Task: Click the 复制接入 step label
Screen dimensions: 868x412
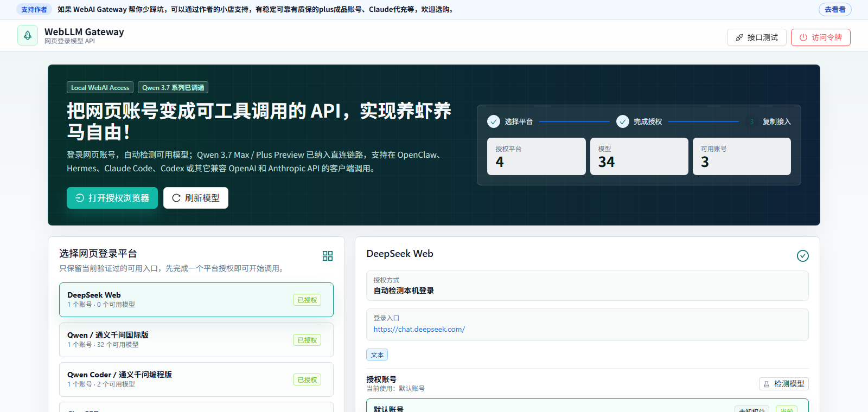Action: 777,121
